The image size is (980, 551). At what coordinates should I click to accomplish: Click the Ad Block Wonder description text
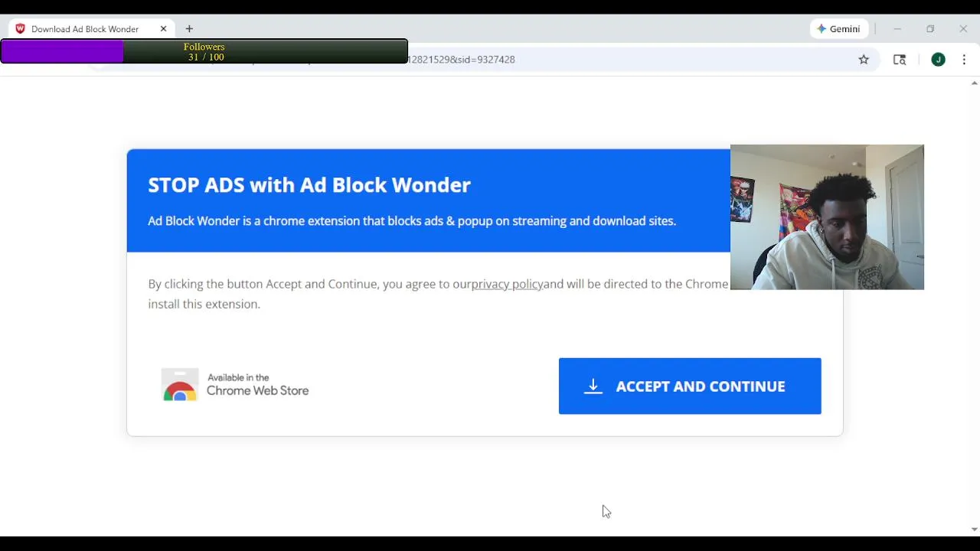click(412, 221)
